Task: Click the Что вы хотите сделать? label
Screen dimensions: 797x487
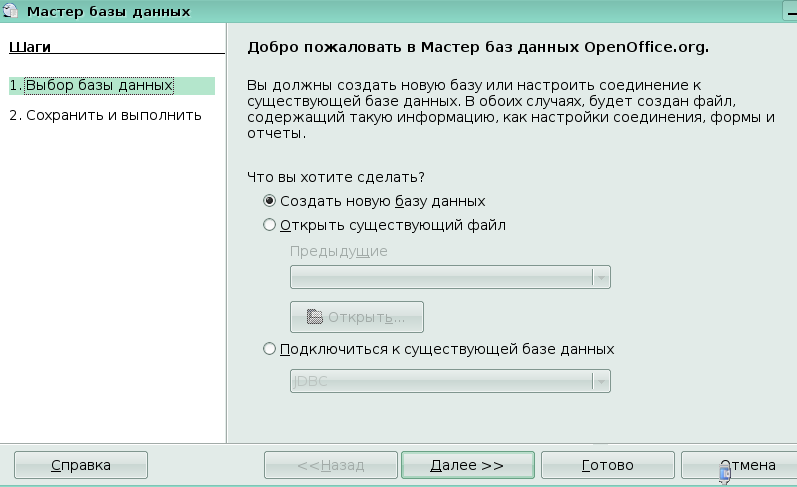Action: [x=336, y=177]
